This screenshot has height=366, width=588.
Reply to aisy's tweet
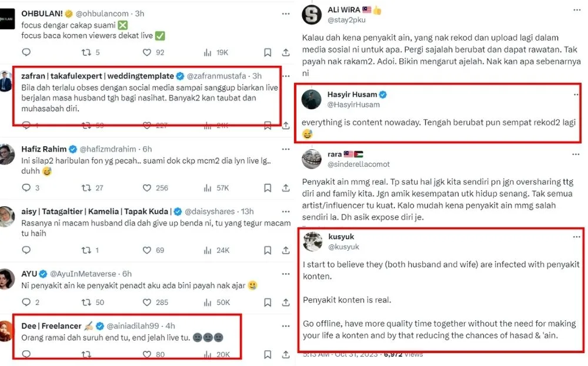(26, 250)
